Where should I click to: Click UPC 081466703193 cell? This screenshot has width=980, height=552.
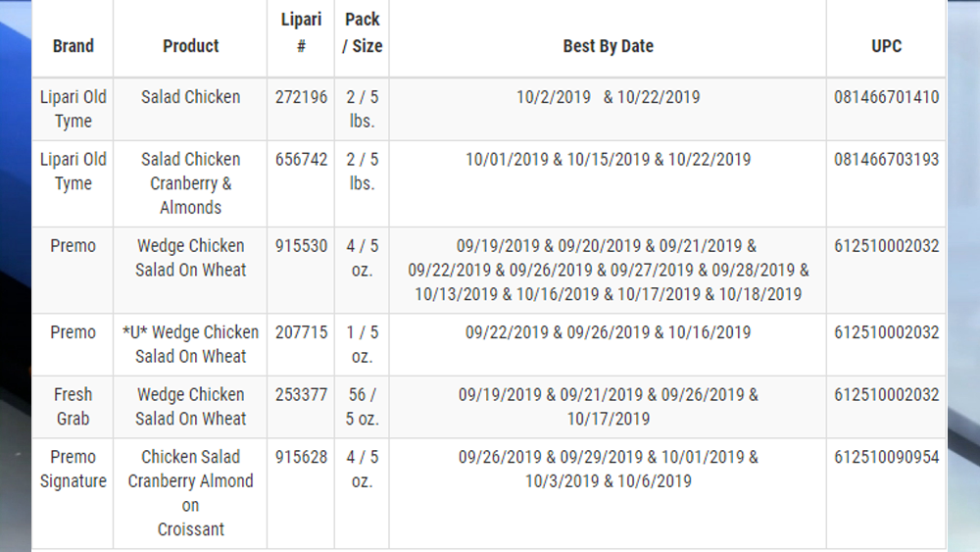tap(886, 160)
